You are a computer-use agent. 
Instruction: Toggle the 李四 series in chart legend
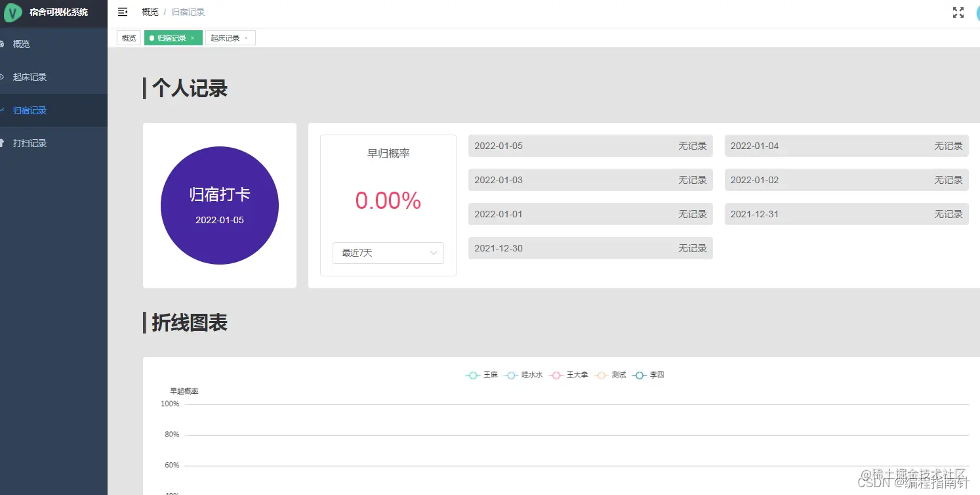pyautogui.click(x=649, y=375)
